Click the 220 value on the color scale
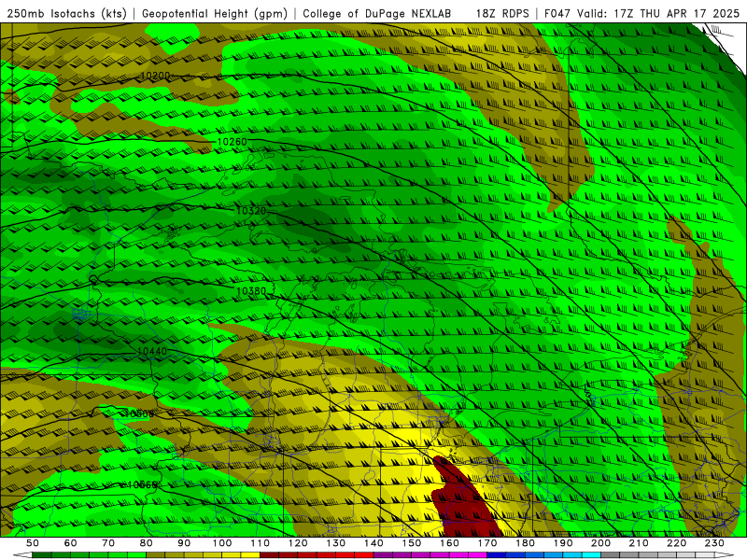The height and width of the screenshot is (560, 747). [x=676, y=543]
